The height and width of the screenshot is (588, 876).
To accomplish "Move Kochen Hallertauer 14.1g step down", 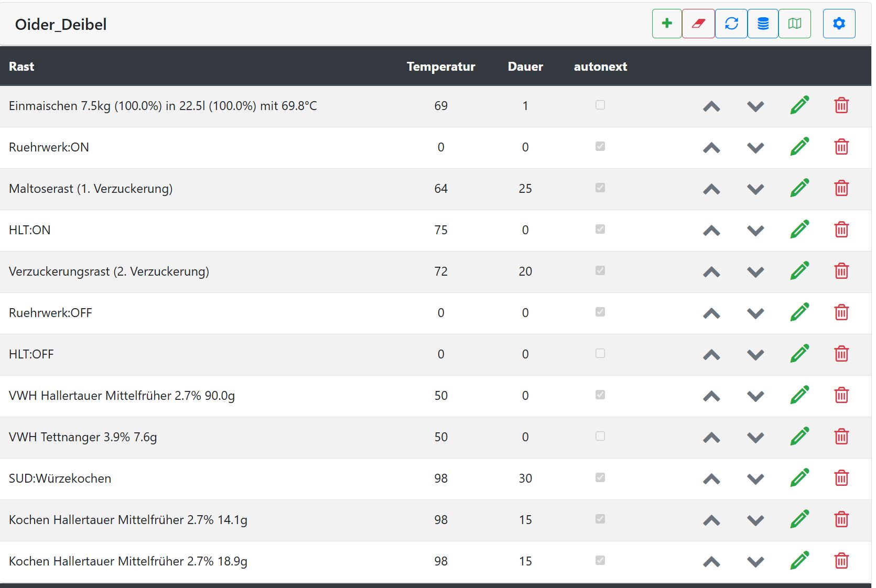I will coord(755,520).
